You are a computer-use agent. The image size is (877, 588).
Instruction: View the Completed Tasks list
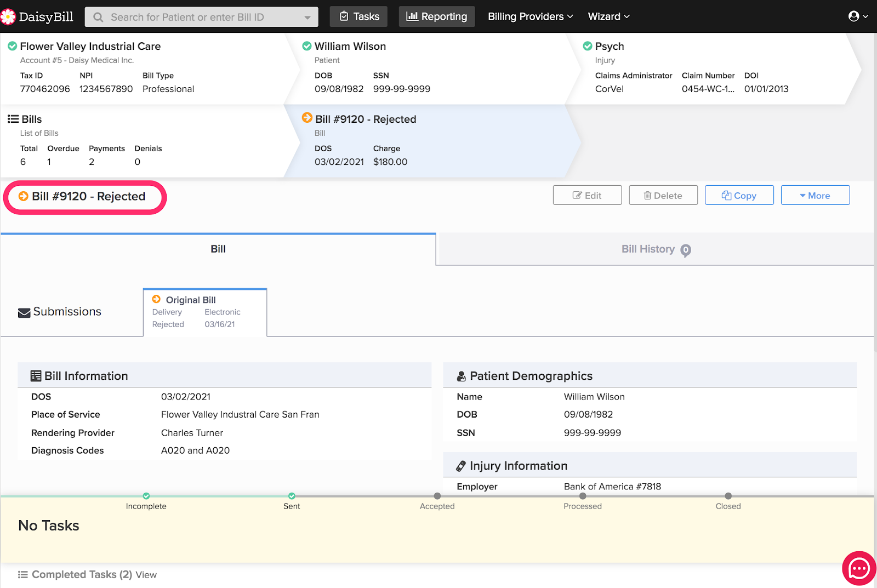click(x=146, y=575)
